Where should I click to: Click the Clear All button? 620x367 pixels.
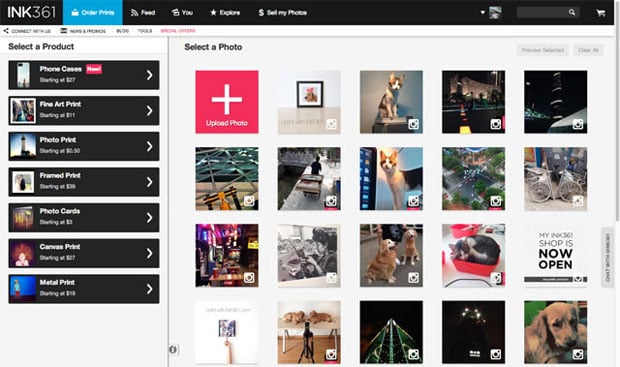[x=588, y=50]
